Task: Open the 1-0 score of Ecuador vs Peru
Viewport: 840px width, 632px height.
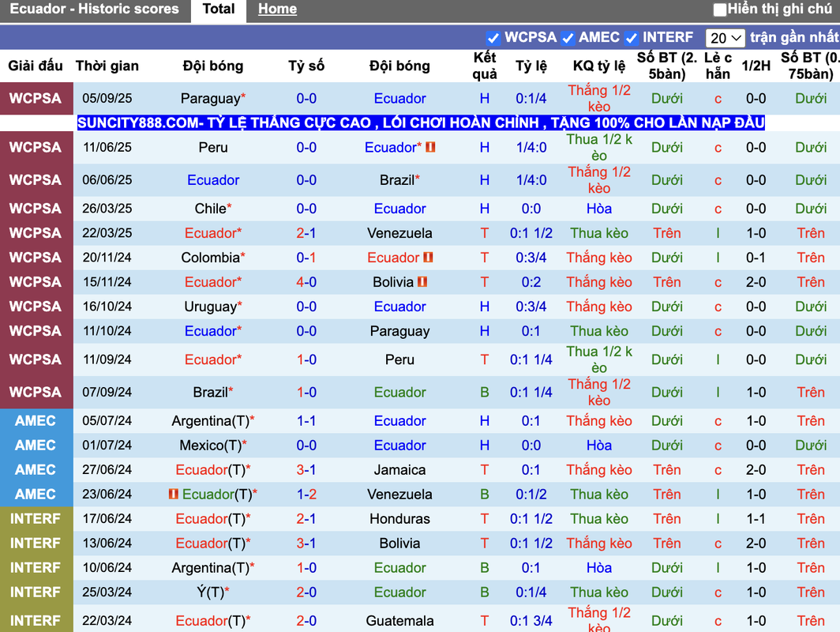Action: pos(306,359)
